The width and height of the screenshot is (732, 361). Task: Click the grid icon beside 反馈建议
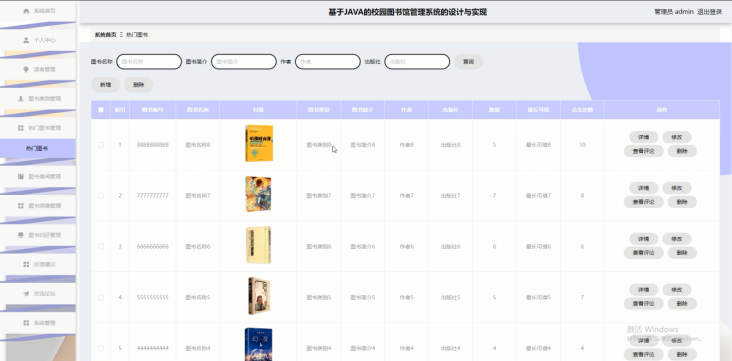[26, 264]
